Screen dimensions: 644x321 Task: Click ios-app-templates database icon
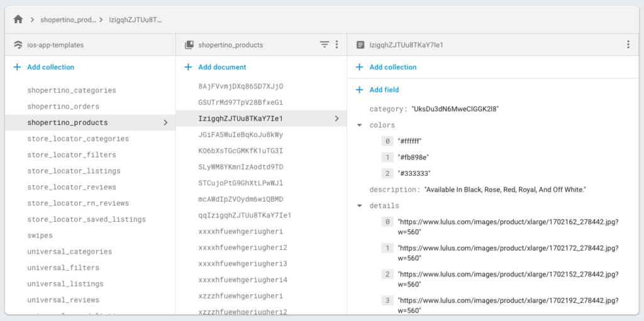coord(17,45)
